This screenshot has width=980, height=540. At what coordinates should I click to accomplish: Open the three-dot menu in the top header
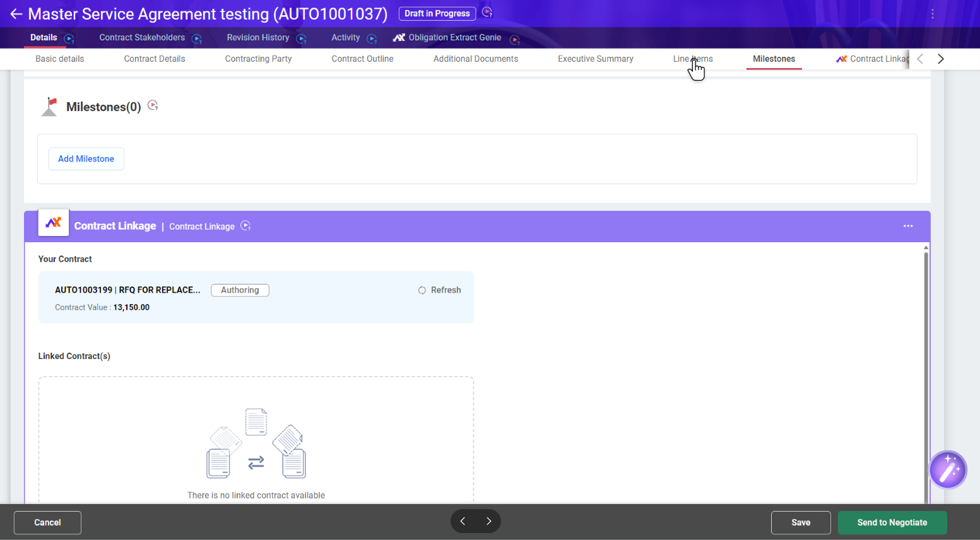(x=932, y=14)
